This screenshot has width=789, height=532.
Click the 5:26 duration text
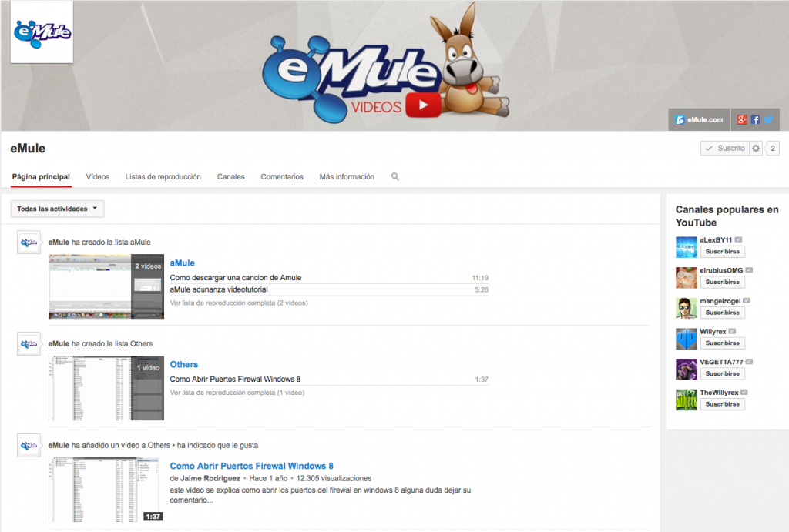coord(482,290)
